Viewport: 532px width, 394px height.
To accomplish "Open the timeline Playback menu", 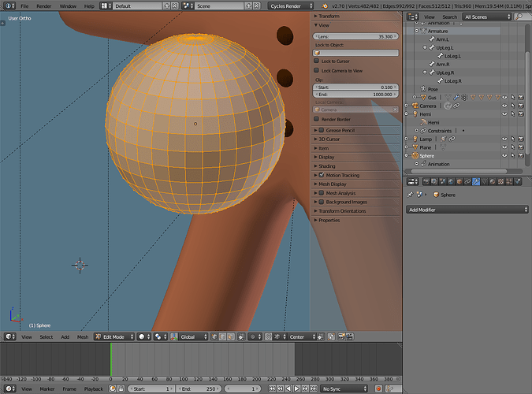I will (94, 388).
